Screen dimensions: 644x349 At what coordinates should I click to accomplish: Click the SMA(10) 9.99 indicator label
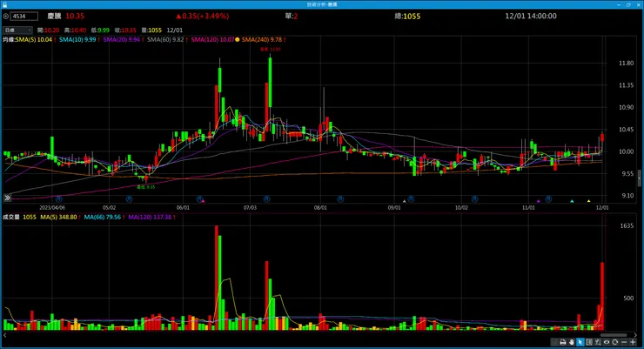tap(77, 40)
